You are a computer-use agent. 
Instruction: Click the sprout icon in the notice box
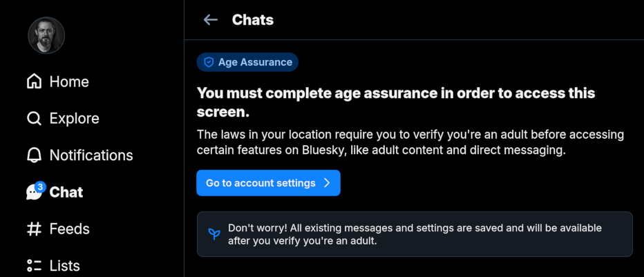[x=214, y=234]
